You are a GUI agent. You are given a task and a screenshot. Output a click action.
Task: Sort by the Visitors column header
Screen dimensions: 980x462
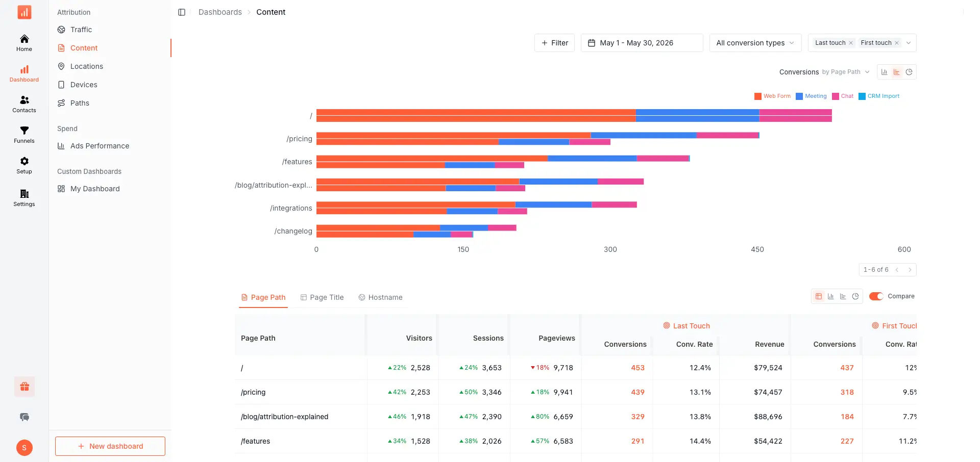pos(419,338)
